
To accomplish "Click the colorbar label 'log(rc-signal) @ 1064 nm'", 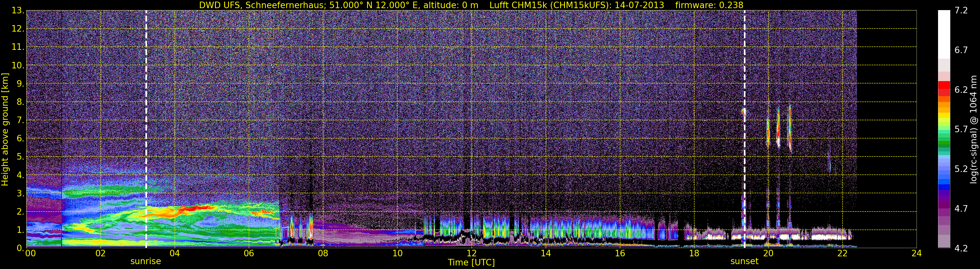I will (974, 130).
